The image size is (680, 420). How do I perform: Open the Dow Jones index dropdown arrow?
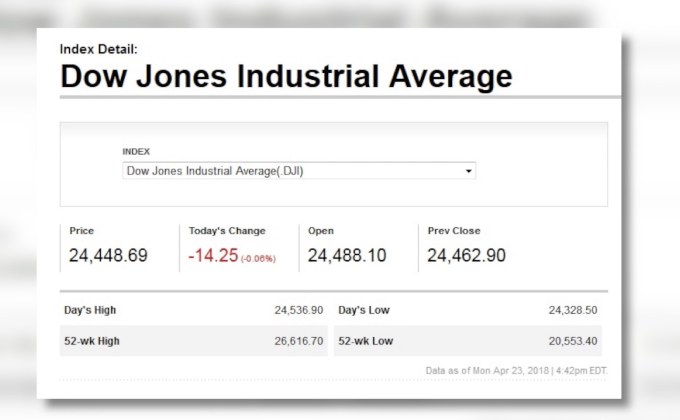(x=468, y=171)
